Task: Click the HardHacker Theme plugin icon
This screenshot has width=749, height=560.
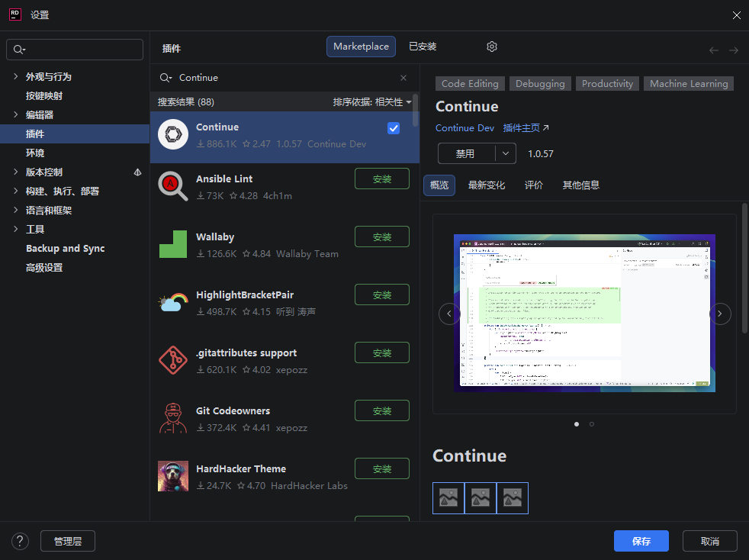Action: click(x=173, y=476)
